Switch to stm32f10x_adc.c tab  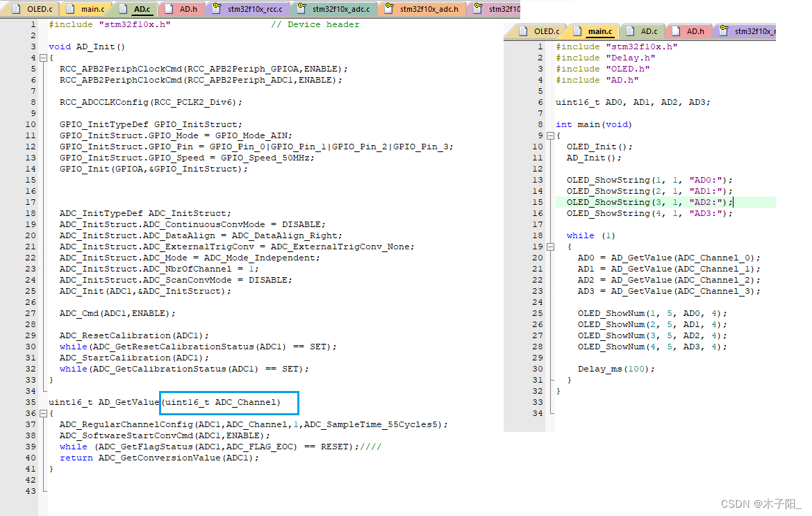click(x=335, y=9)
